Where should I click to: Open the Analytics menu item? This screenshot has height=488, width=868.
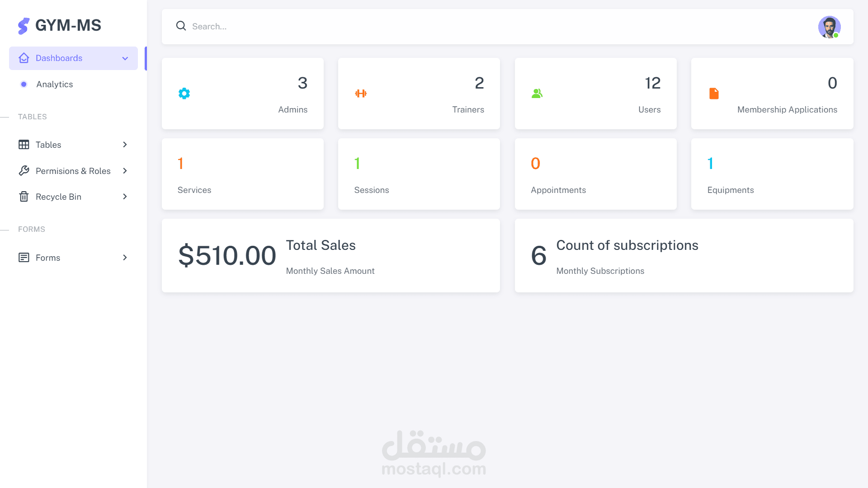[x=54, y=84]
